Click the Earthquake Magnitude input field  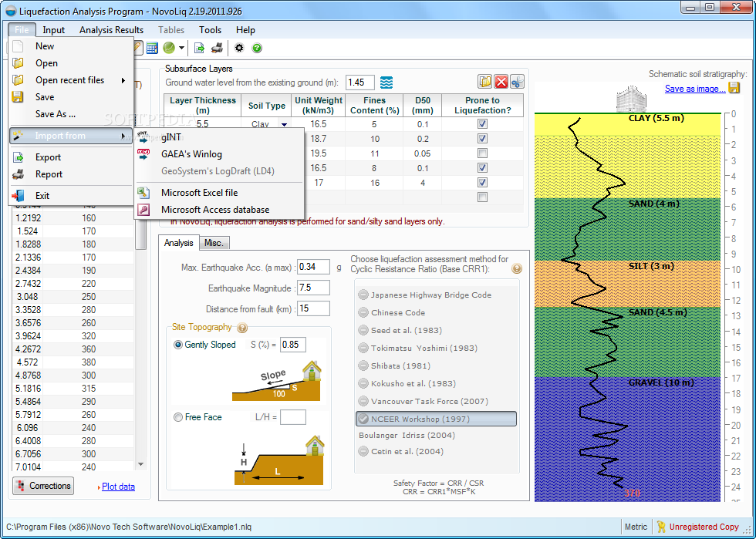coord(313,288)
